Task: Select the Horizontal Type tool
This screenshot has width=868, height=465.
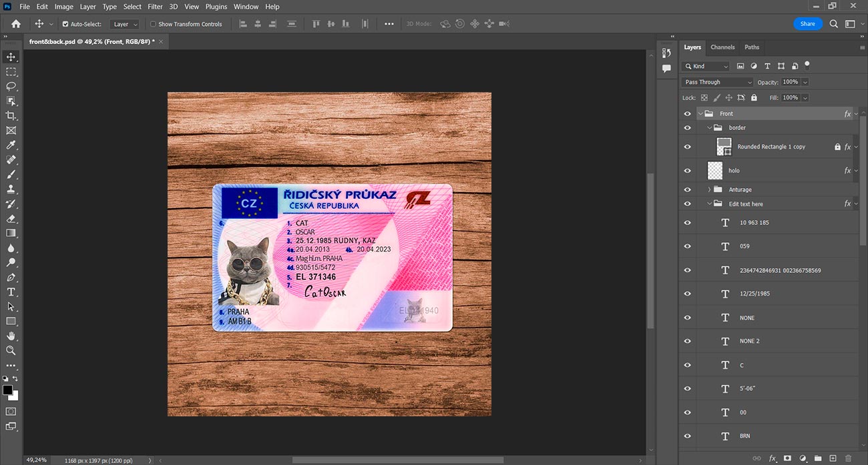Action: click(x=11, y=292)
